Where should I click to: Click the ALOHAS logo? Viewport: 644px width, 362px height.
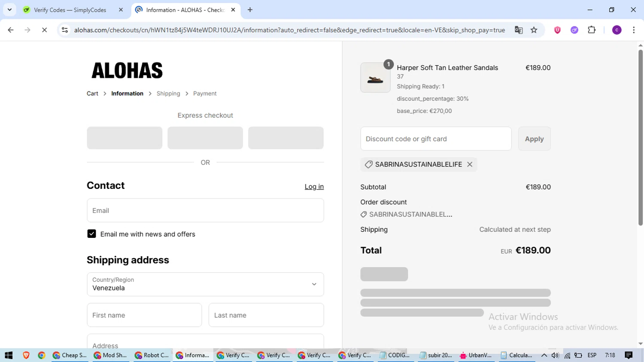coord(127,70)
